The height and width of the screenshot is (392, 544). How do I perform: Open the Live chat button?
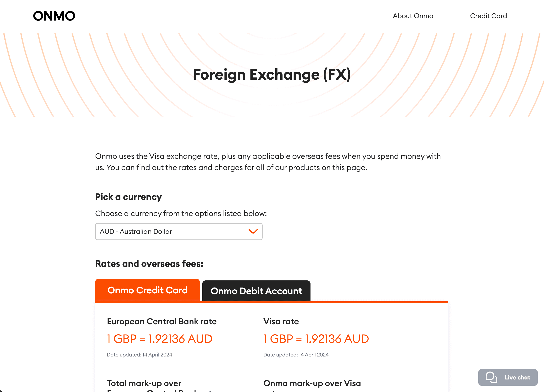point(508,377)
